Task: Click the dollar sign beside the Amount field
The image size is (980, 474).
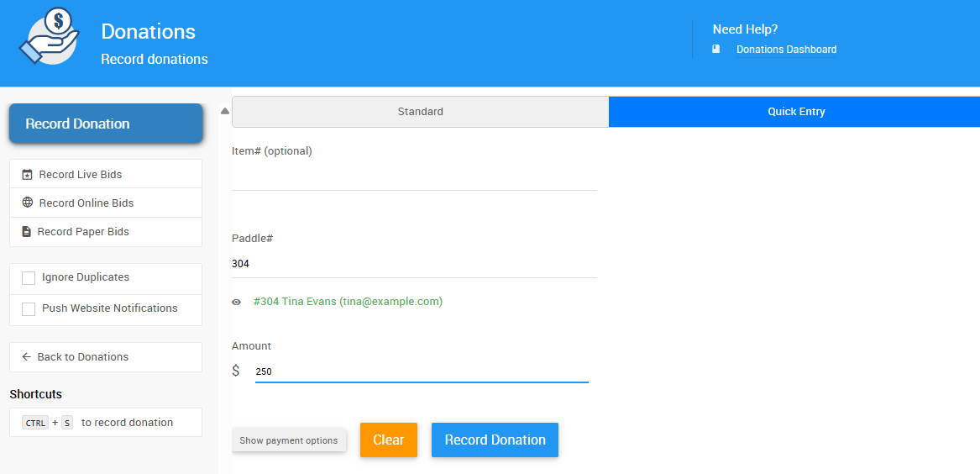Action: coord(236,371)
